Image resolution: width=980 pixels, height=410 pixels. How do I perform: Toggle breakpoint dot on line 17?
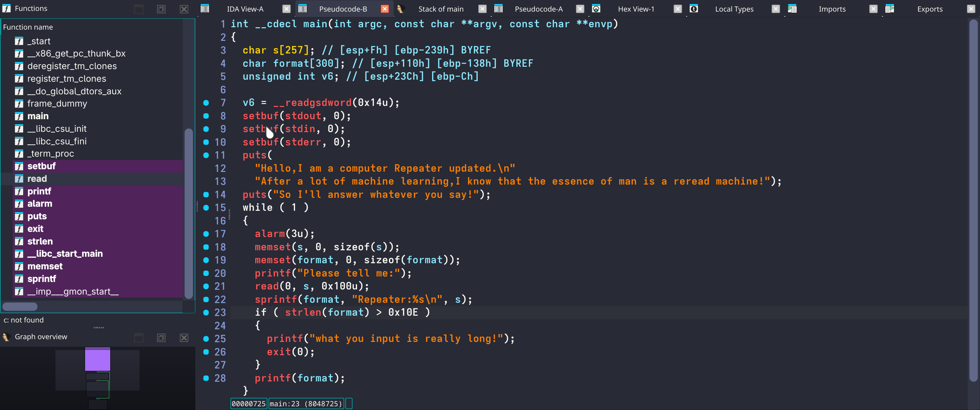point(206,234)
